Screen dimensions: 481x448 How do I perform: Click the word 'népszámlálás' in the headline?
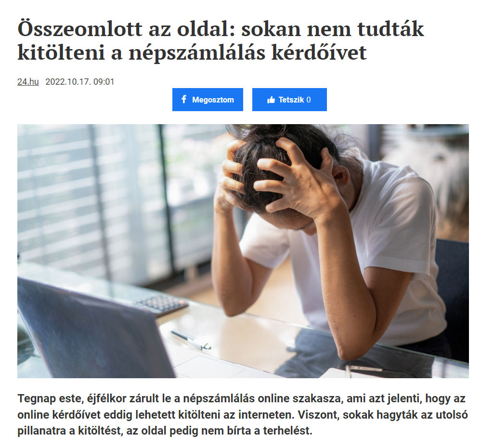tap(197, 53)
